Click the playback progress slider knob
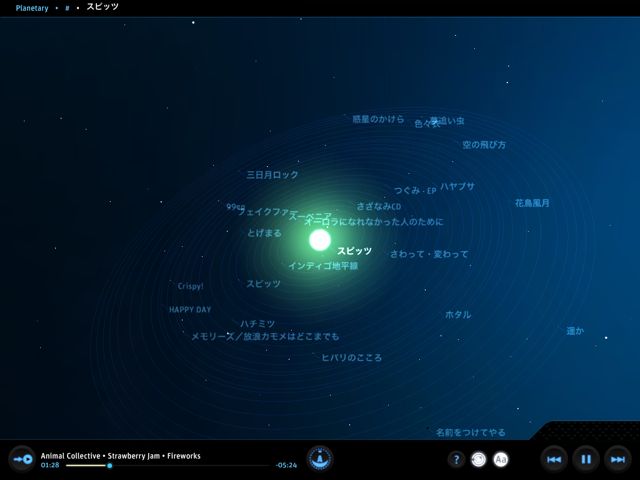The image size is (640, 480). point(109,465)
